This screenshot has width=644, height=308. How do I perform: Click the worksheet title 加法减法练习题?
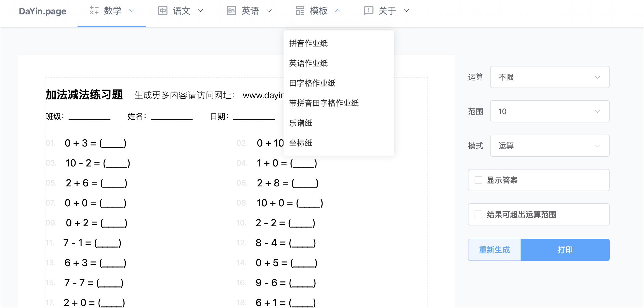tap(84, 94)
